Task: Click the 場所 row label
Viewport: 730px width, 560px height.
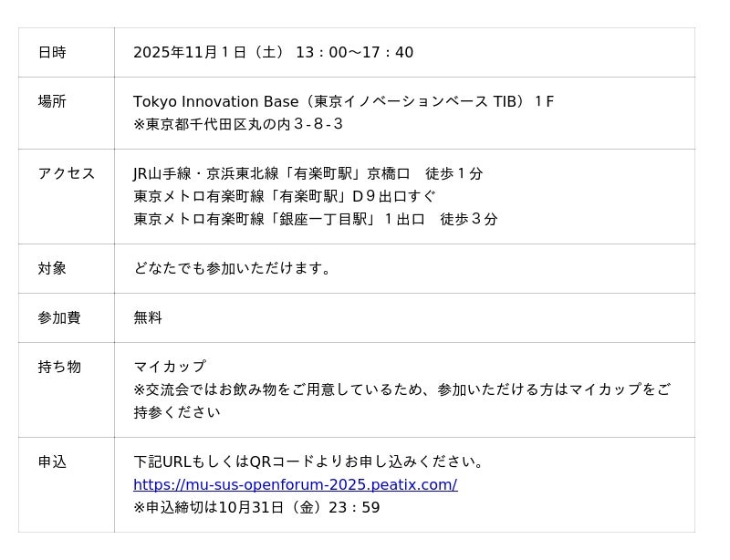Action: coord(52,101)
